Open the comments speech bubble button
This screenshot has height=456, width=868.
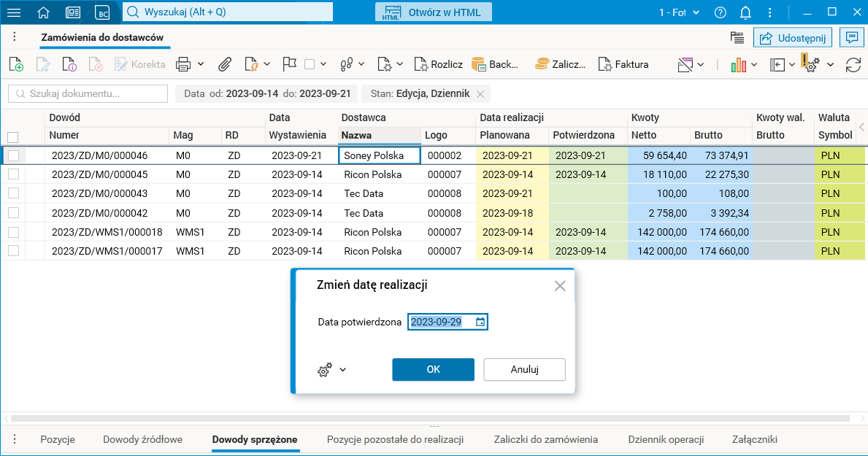[x=851, y=38]
